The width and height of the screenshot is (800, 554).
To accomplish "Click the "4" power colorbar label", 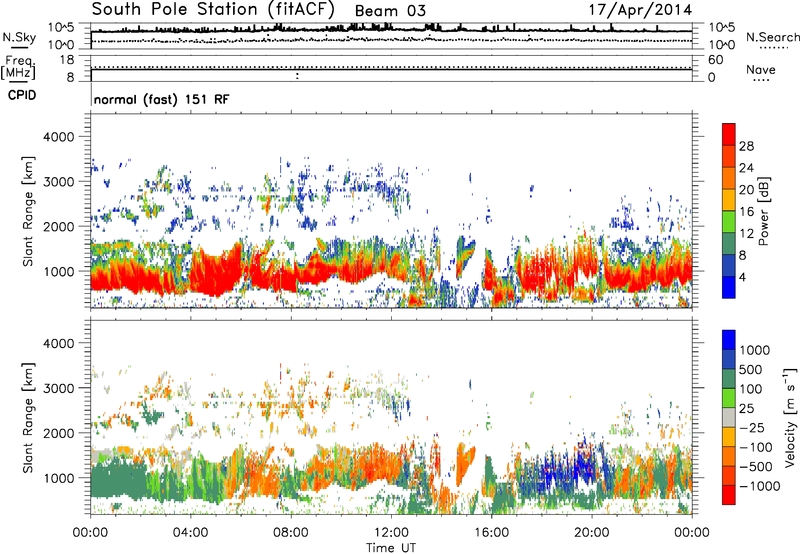I will tap(742, 278).
